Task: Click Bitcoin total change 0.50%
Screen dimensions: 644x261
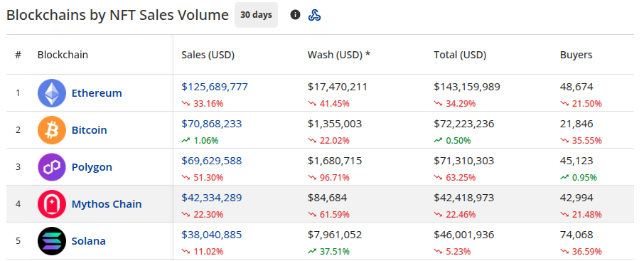Action: pos(452,141)
